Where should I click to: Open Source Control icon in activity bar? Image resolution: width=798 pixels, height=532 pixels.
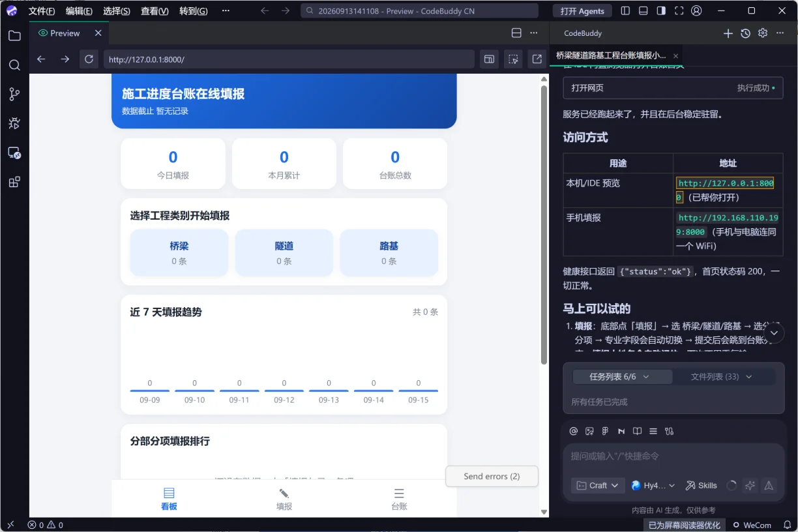pos(14,95)
